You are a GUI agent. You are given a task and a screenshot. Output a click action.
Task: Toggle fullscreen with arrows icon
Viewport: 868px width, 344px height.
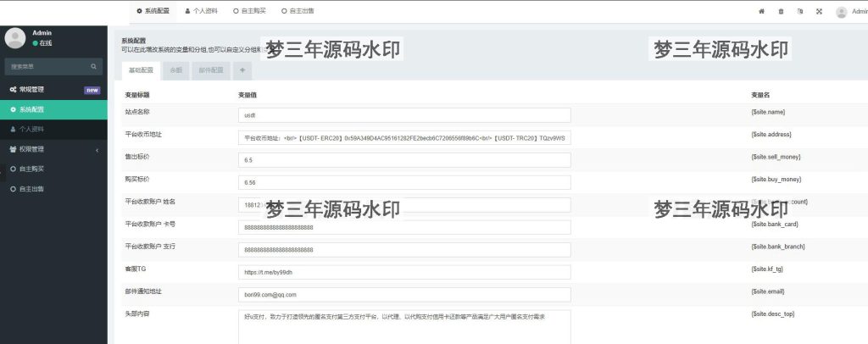(820, 11)
